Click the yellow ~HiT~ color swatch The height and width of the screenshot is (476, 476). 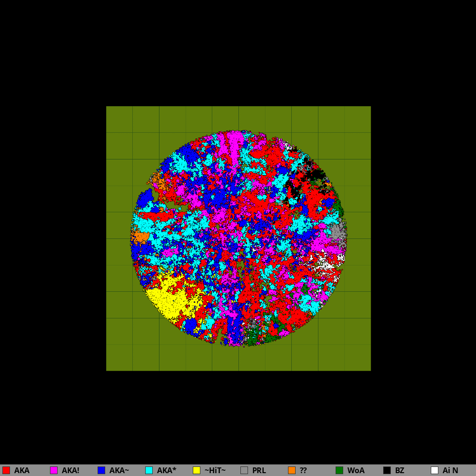pos(197,470)
